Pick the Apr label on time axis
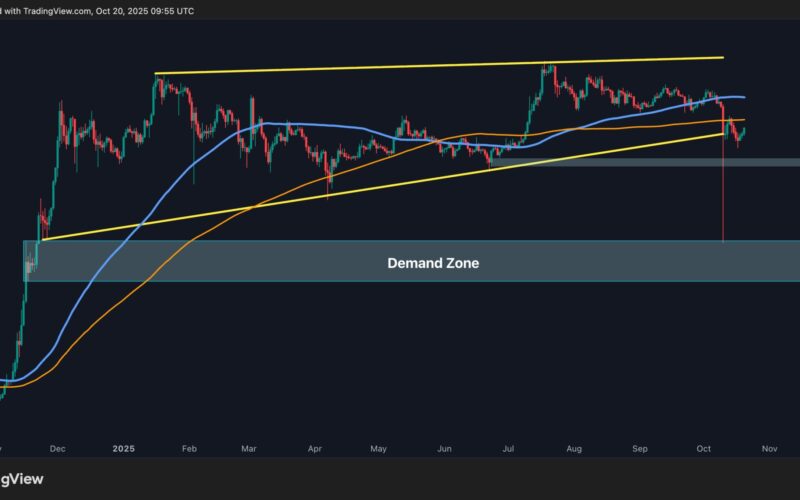Viewport: 800px width, 500px height. coord(313,450)
